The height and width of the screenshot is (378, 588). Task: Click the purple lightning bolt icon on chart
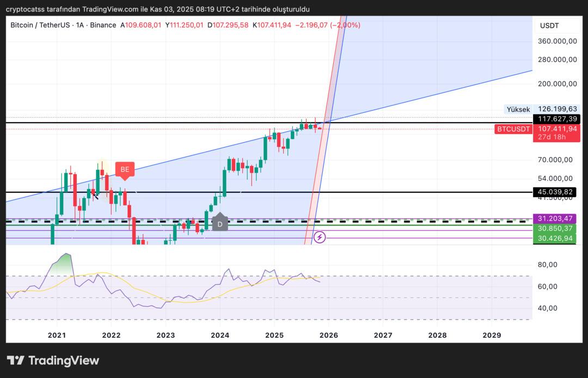click(x=320, y=237)
